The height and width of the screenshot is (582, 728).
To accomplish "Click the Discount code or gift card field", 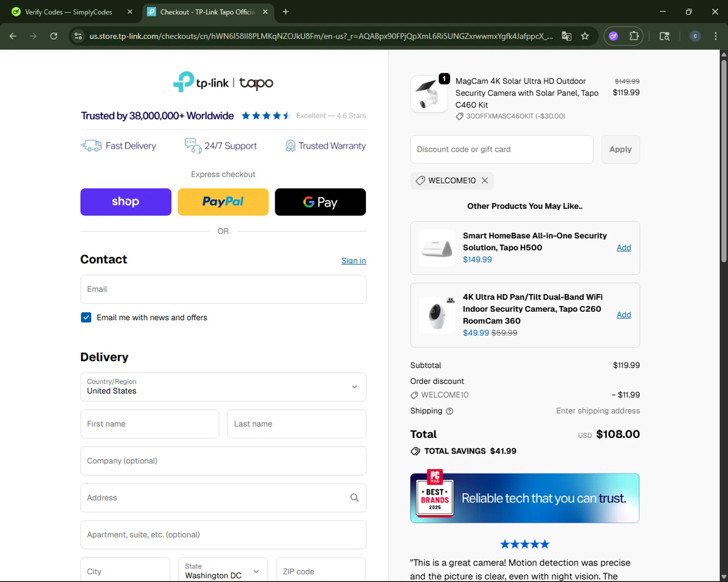I will point(502,149).
